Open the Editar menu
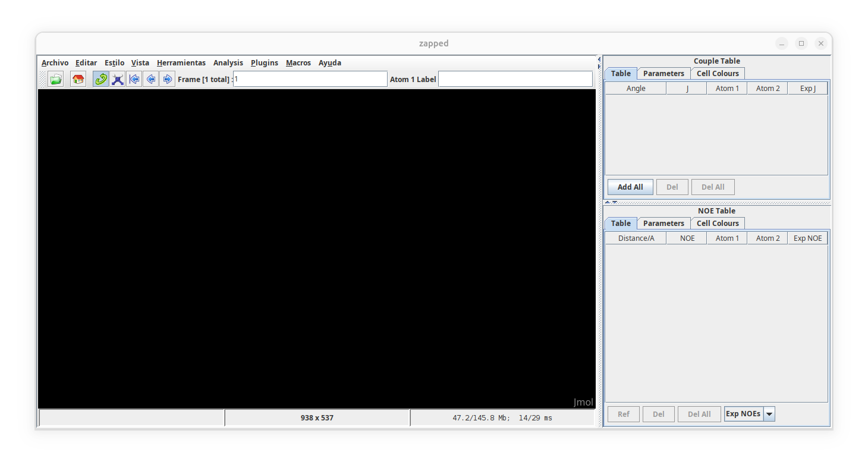This screenshot has height=468, width=868. click(x=86, y=62)
